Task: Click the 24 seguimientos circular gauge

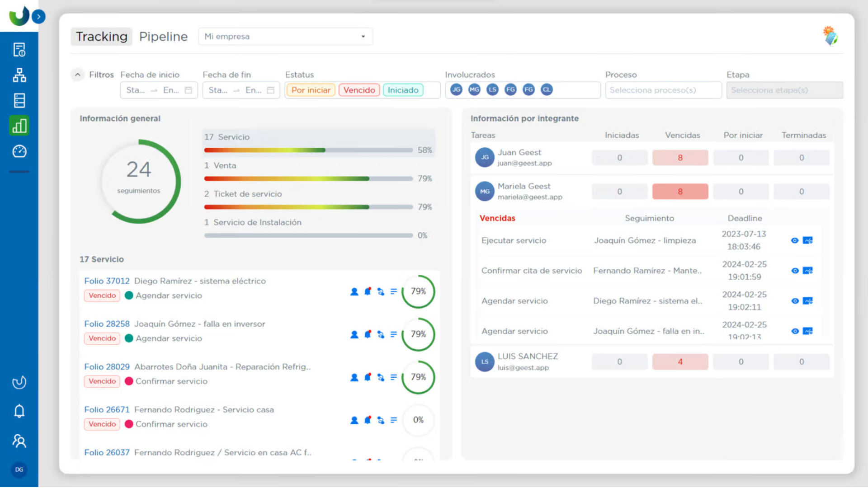Action: (x=139, y=181)
